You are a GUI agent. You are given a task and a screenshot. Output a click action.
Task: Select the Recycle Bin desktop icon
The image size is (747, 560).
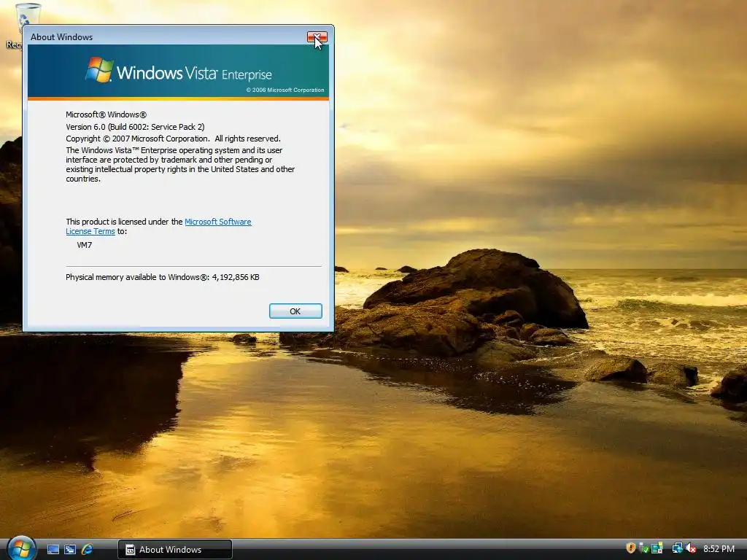point(23,25)
